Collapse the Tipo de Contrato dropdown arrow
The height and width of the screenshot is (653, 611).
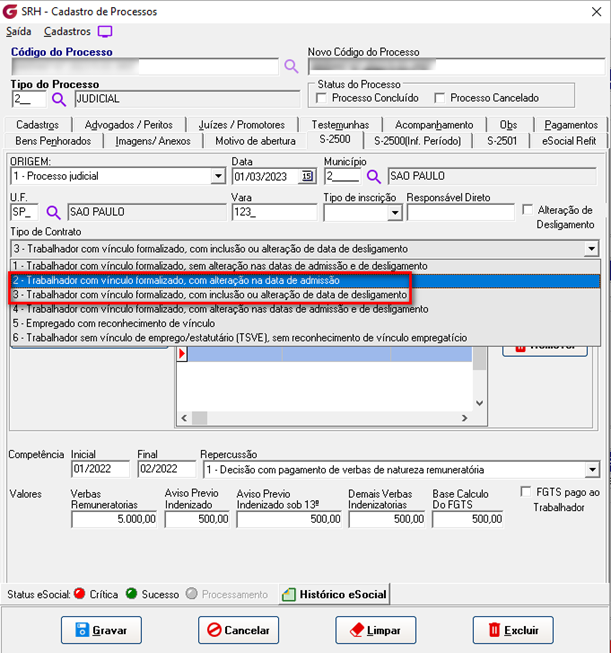pyautogui.click(x=591, y=249)
